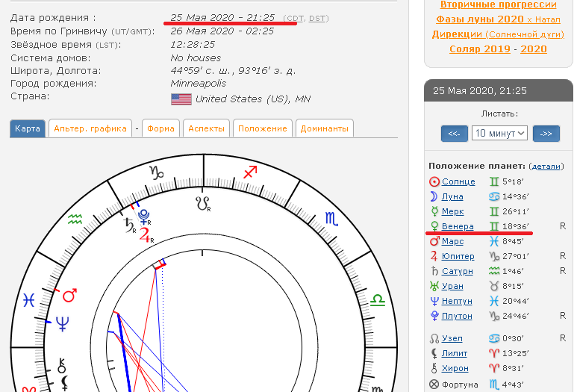Open the Фазы луны 2020 link
This screenshot has height=392, width=577.
[480, 19]
